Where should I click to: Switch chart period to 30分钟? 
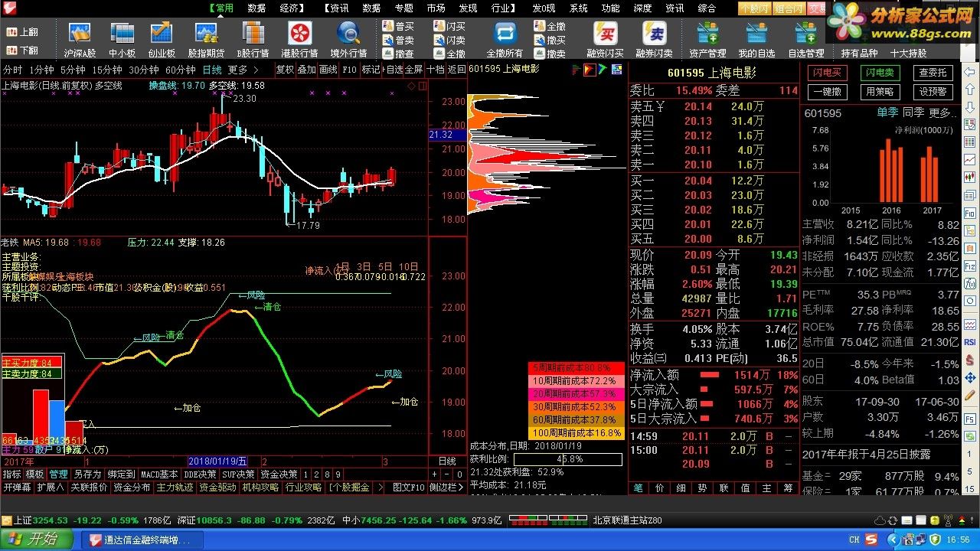point(143,69)
